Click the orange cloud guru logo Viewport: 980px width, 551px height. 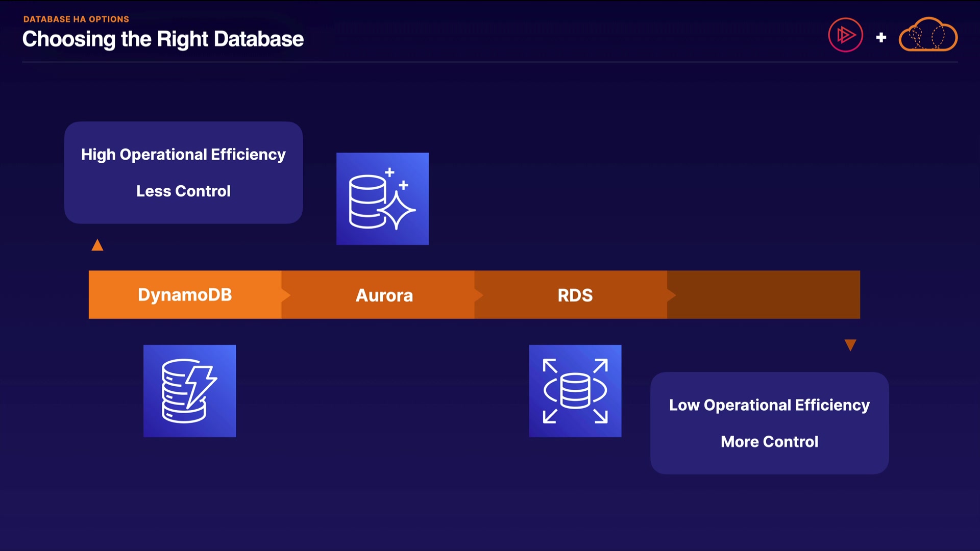click(928, 35)
